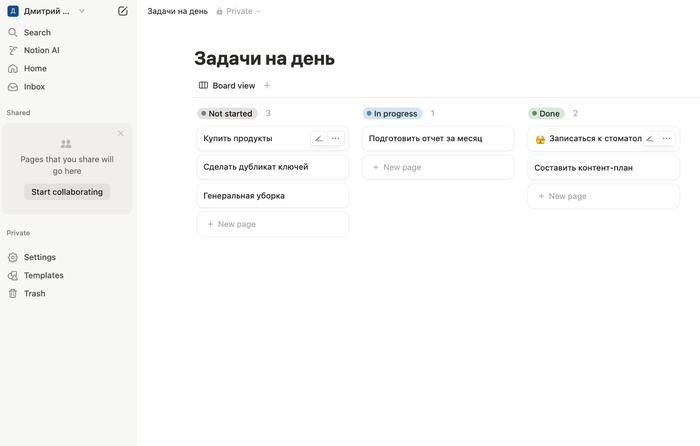Open the Private sharing dropdown
The height and width of the screenshot is (446, 700).
point(239,11)
